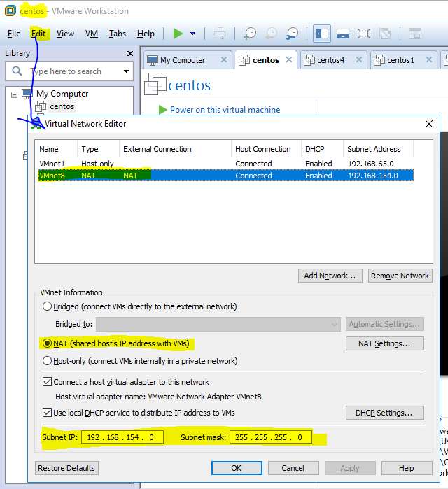Click the Restore Defaults button
The height and width of the screenshot is (489, 448).
[66, 468]
